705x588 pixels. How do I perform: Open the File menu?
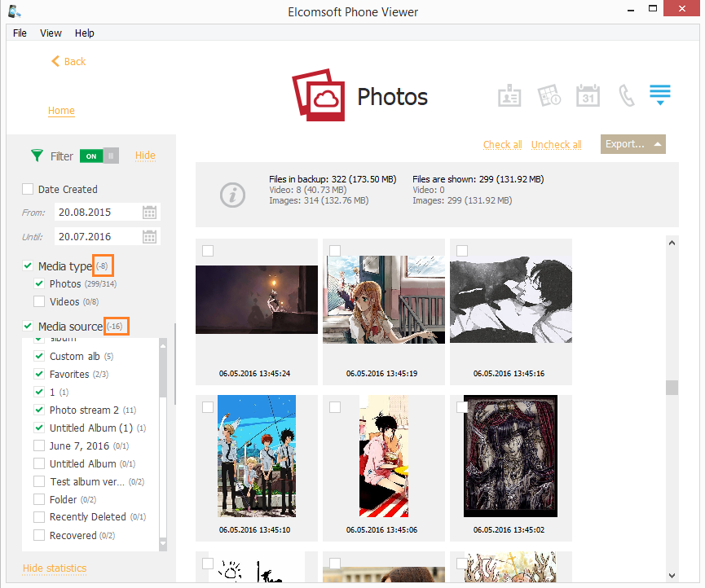click(x=19, y=33)
